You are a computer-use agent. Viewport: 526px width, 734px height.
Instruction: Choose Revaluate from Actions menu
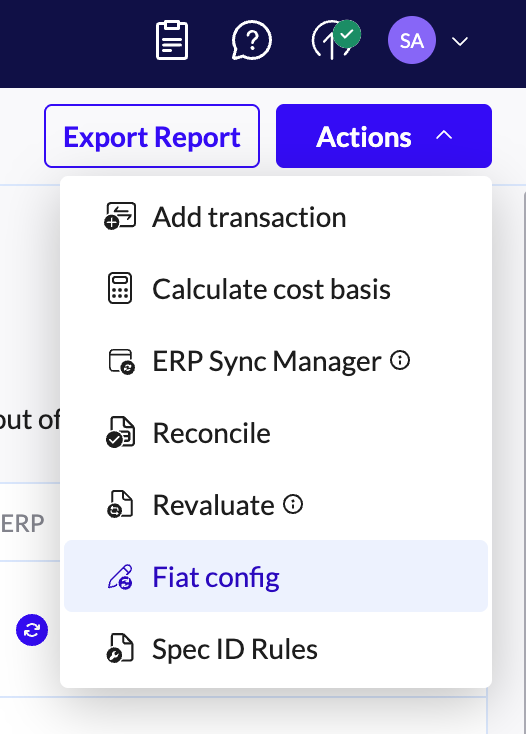tap(276, 505)
